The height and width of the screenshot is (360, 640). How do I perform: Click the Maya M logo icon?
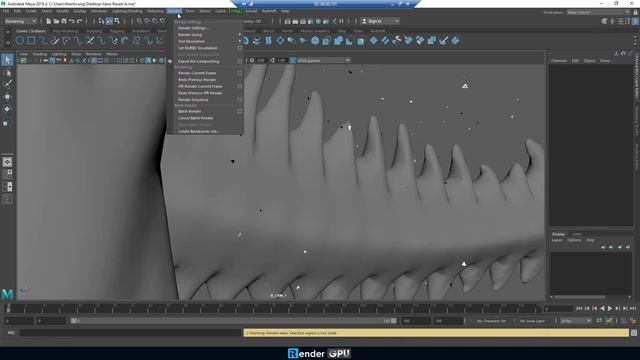pos(7,294)
